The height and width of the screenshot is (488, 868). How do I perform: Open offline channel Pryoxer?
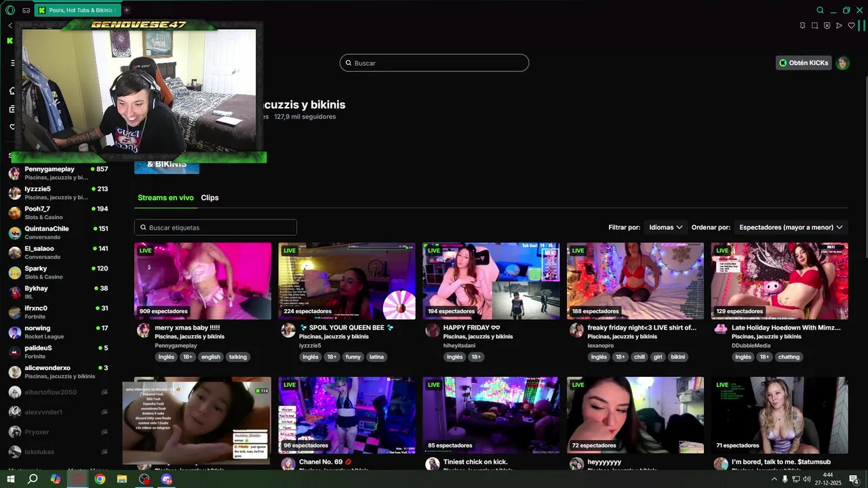click(58, 432)
